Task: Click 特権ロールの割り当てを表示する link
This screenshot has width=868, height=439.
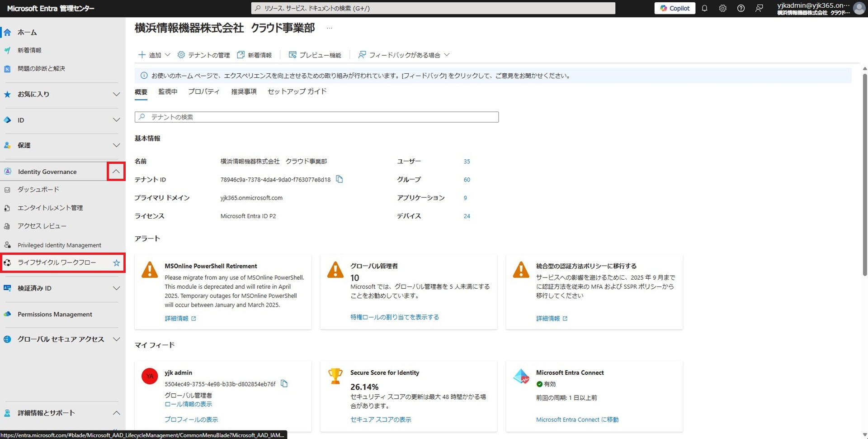Action: (x=395, y=317)
